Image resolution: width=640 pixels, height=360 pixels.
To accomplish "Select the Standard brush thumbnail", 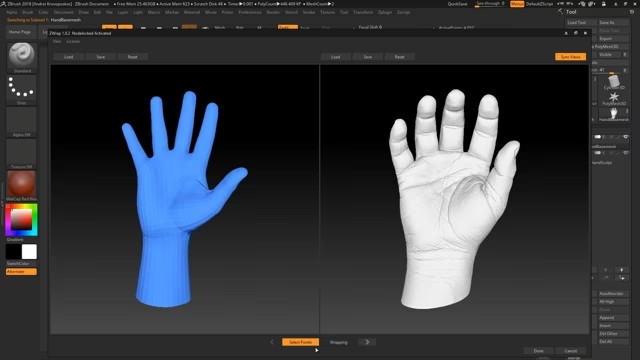I will tap(22, 56).
